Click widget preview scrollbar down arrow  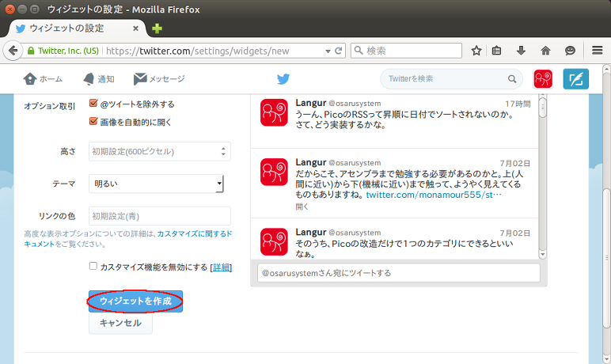pyautogui.click(x=542, y=254)
